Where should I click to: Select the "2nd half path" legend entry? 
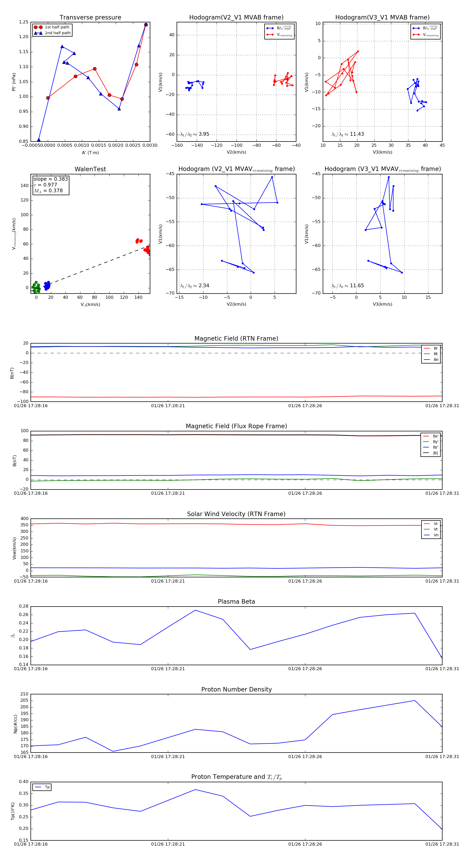click(52, 33)
